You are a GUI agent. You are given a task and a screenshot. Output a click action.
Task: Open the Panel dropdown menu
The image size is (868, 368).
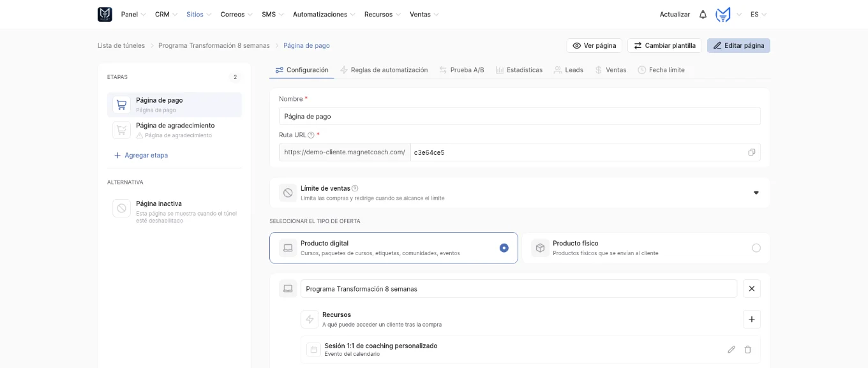pyautogui.click(x=133, y=14)
